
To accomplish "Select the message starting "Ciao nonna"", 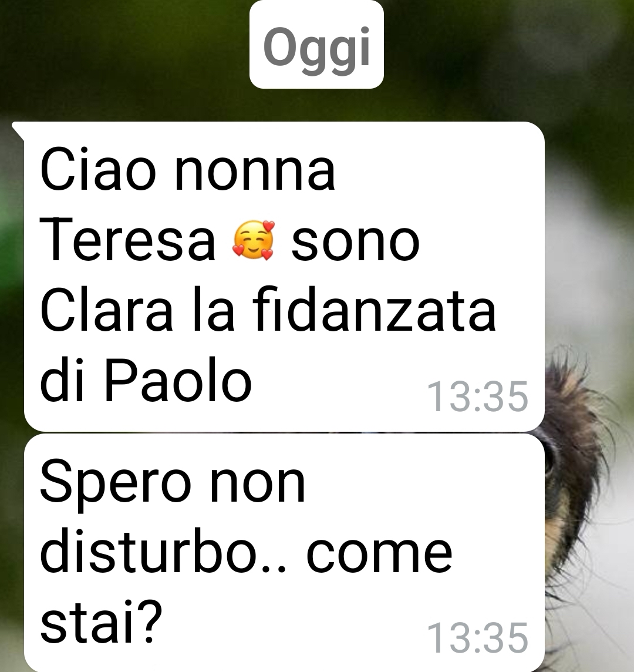I will point(285,277).
